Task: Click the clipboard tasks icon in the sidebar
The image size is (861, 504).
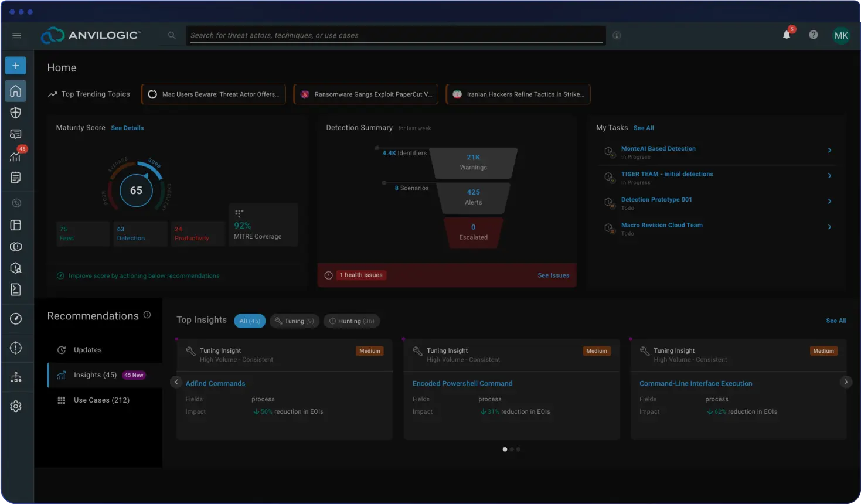Action: click(15, 176)
